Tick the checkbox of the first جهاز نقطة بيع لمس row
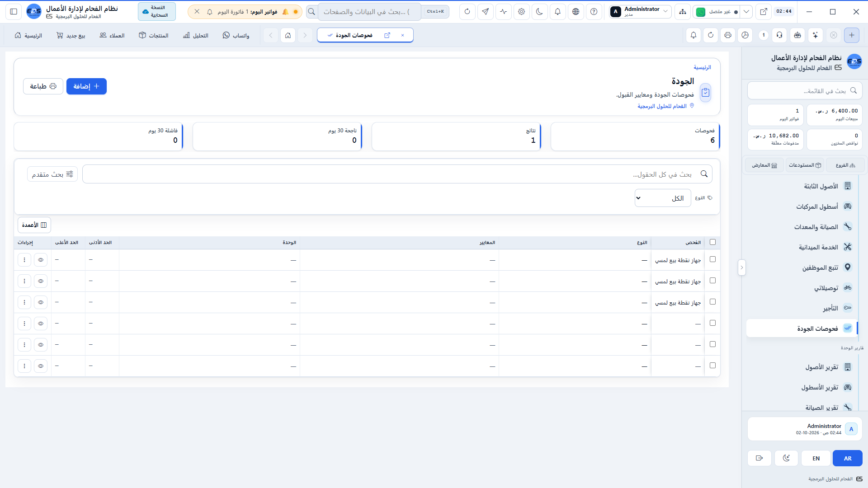 [713, 259]
